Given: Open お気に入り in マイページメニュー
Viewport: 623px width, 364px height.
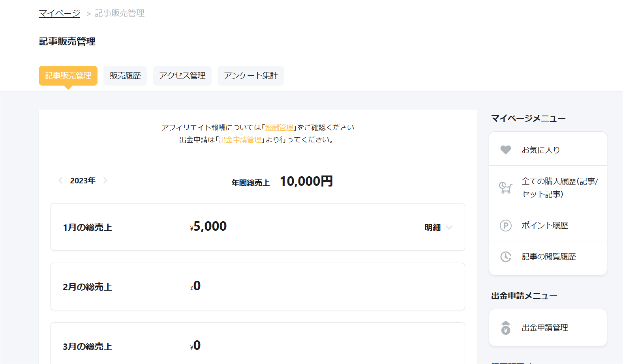Looking at the screenshot, I should [548, 150].
